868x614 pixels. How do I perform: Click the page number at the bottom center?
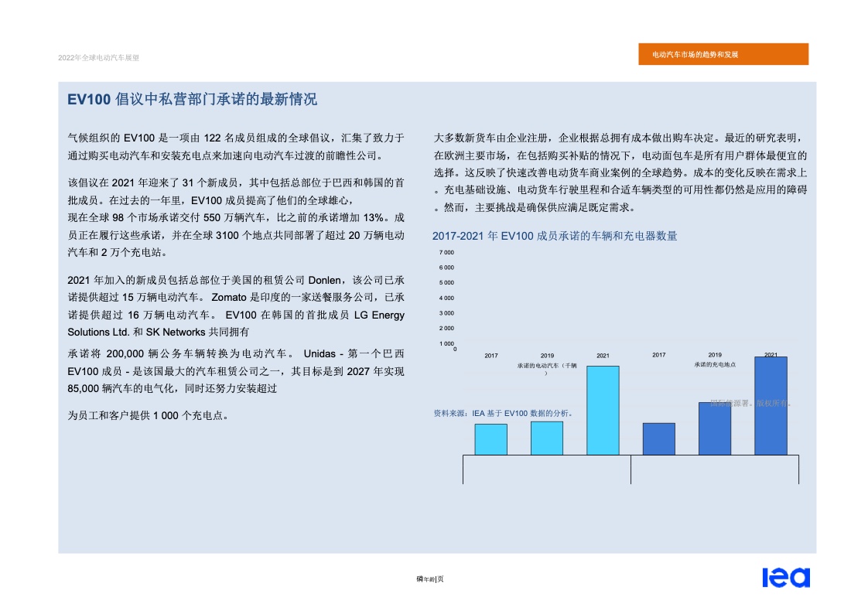pyautogui.click(x=429, y=579)
